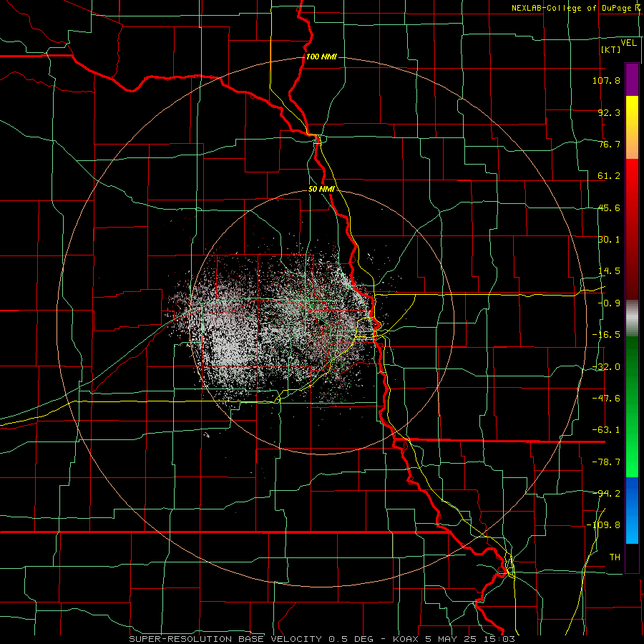Select the -0.9 scale value
Screen dimensions: 644x644
(x=609, y=303)
